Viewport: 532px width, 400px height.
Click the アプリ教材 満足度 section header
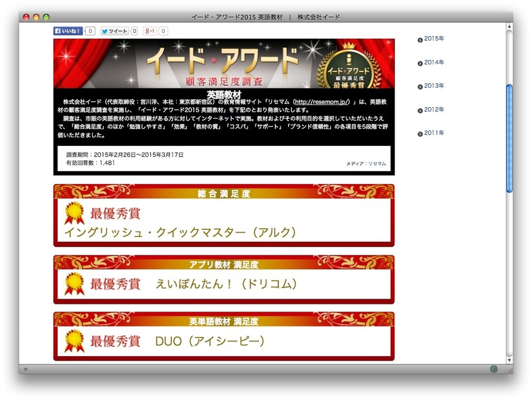click(224, 264)
